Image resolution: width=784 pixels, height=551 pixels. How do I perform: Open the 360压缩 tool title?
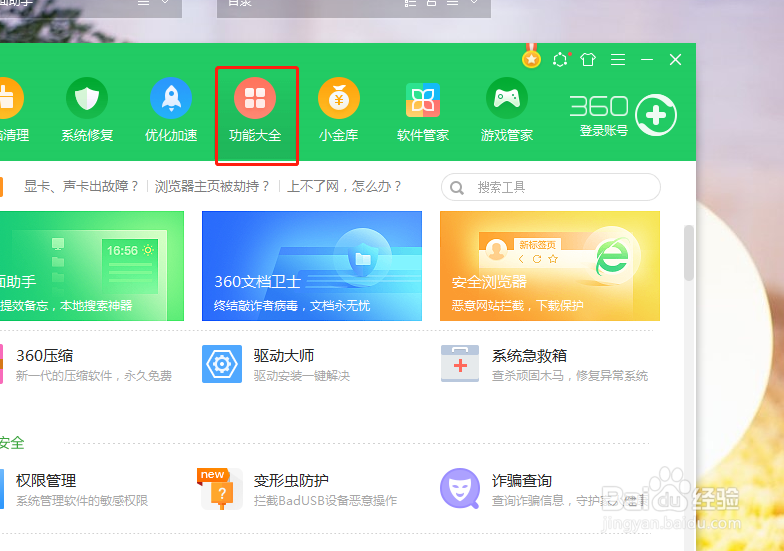[x=44, y=356]
